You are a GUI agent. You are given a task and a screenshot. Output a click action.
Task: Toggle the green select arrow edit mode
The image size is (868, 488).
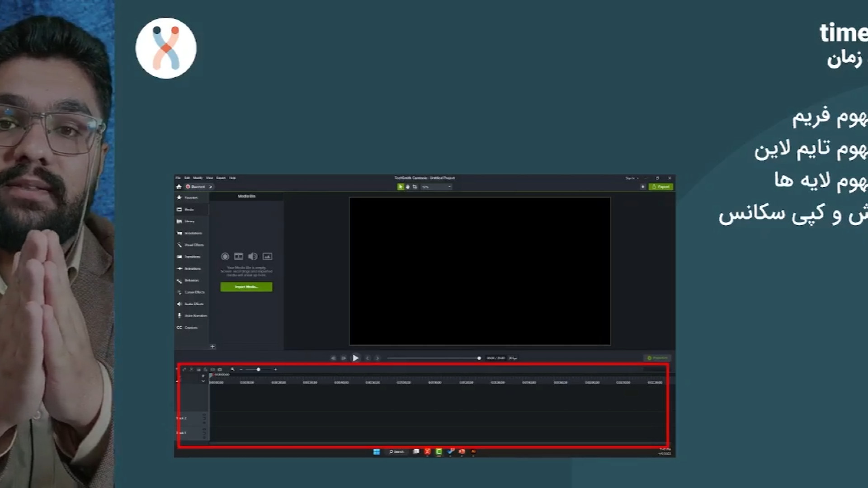click(400, 187)
